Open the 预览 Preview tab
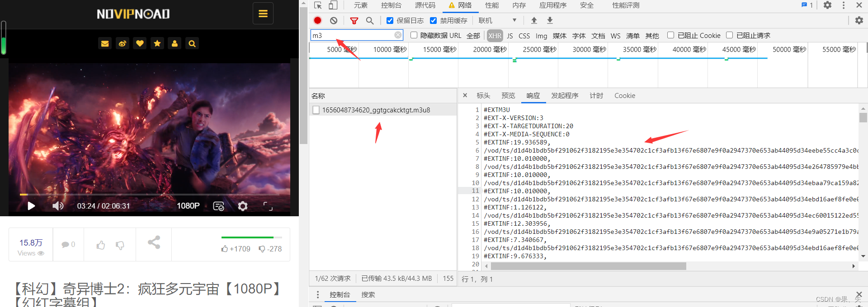 point(508,96)
